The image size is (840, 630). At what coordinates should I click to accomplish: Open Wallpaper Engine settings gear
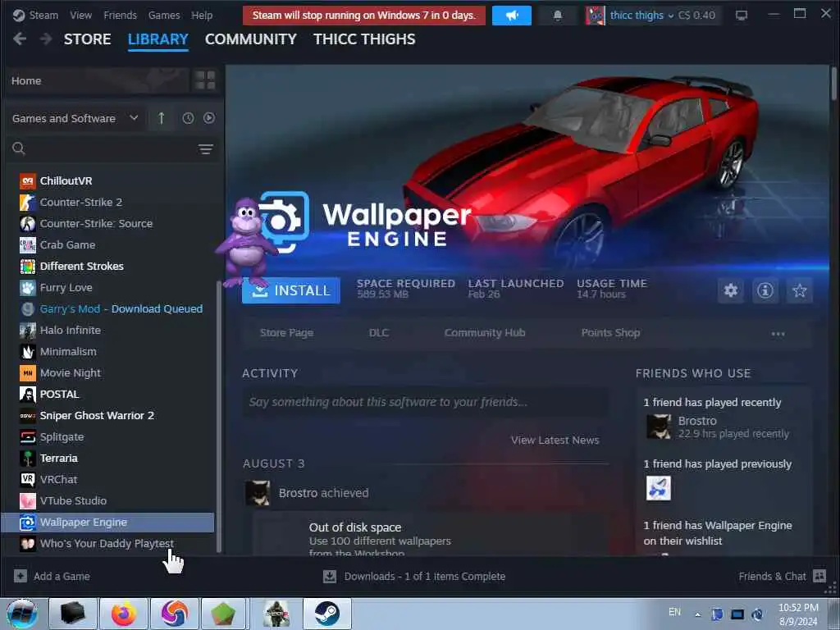coord(731,290)
